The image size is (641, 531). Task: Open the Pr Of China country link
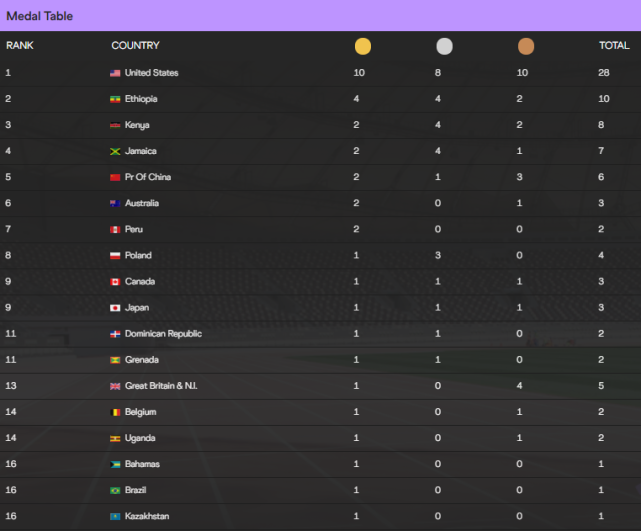(148, 177)
